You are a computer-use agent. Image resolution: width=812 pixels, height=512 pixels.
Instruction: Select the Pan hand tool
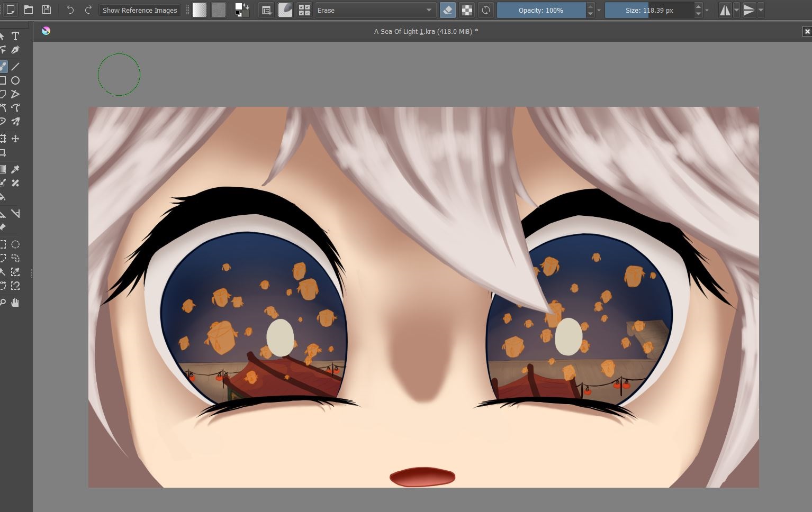coord(15,303)
